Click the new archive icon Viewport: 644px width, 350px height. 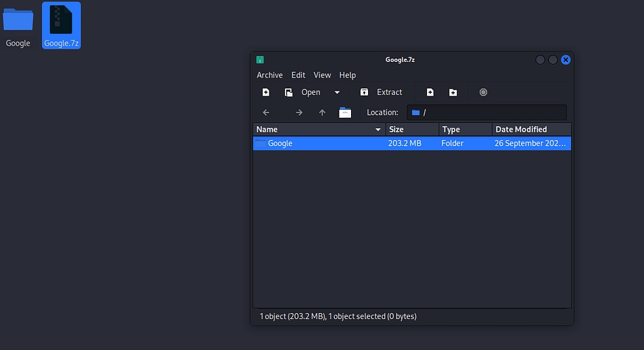[x=266, y=92]
